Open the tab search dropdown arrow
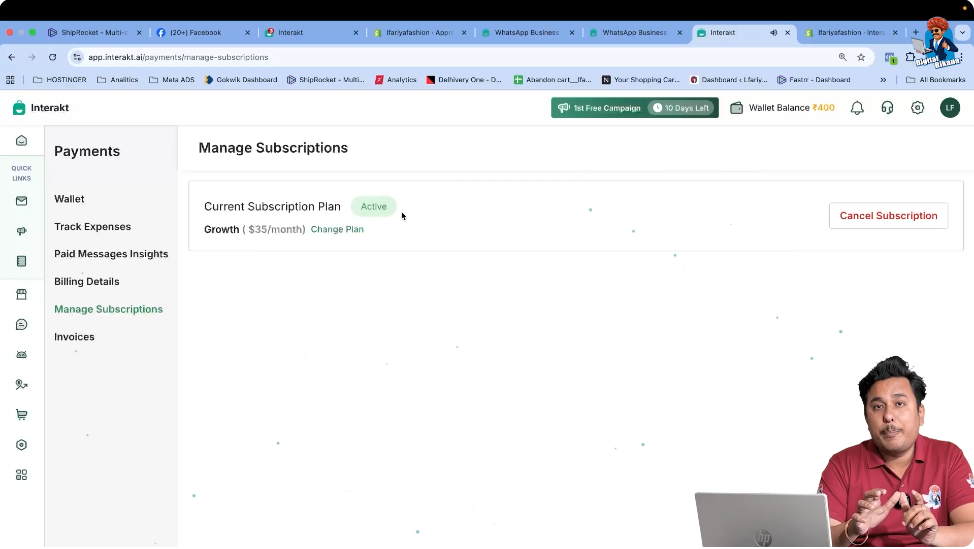Screen dimensions: 974x549 pyautogui.click(x=963, y=32)
